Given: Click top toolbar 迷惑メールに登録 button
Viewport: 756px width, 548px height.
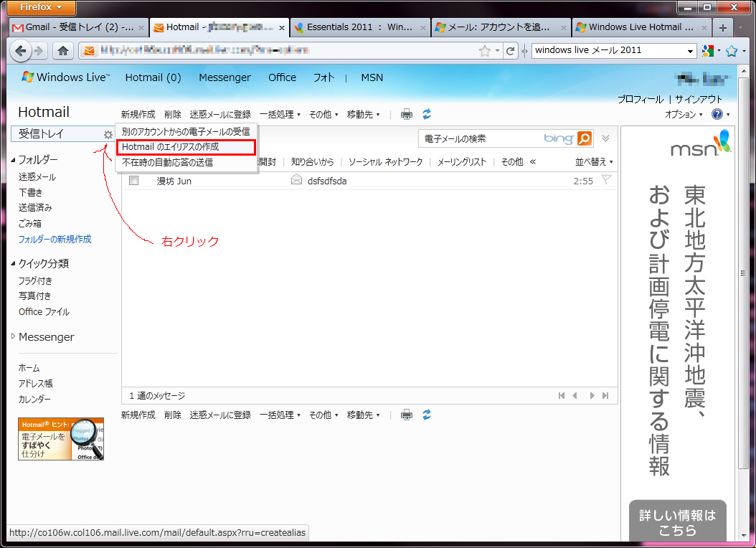Looking at the screenshot, I should [x=220, y=114].
